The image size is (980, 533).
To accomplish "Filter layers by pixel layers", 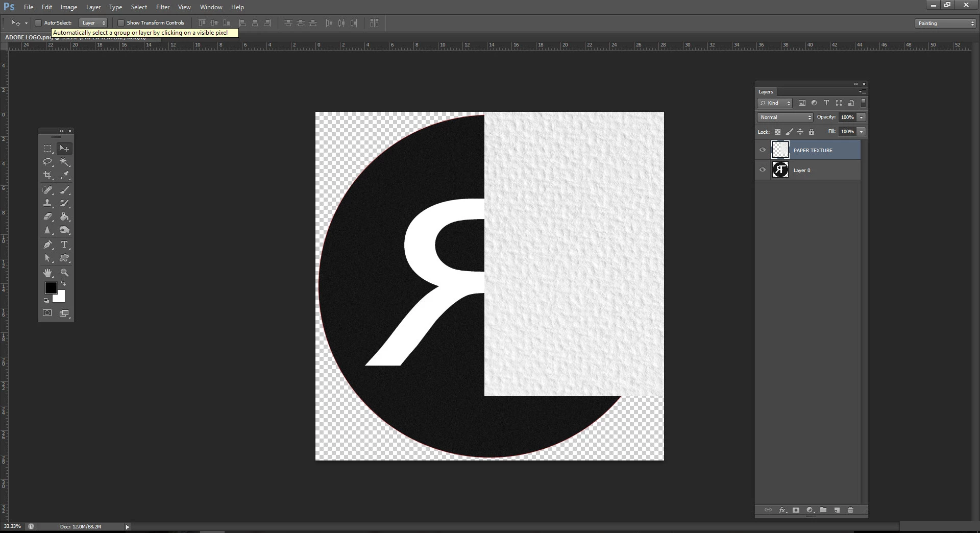I will click(802, 103).
